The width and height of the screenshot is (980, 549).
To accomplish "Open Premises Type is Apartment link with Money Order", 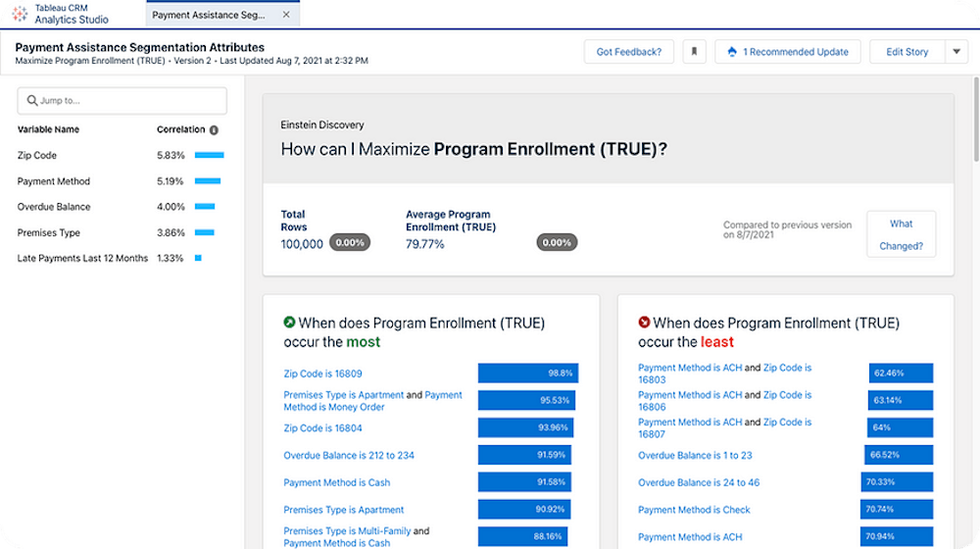I will [x=344, y=395].
